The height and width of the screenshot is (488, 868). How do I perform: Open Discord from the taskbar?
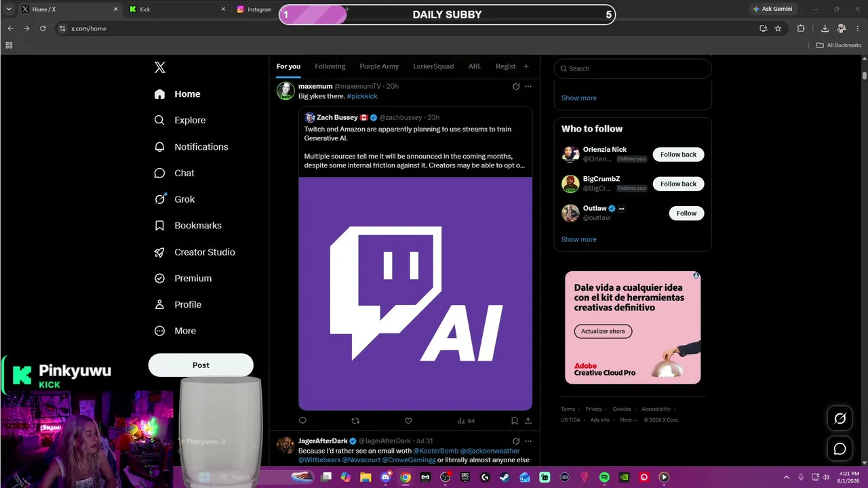[x=386, y=477]
